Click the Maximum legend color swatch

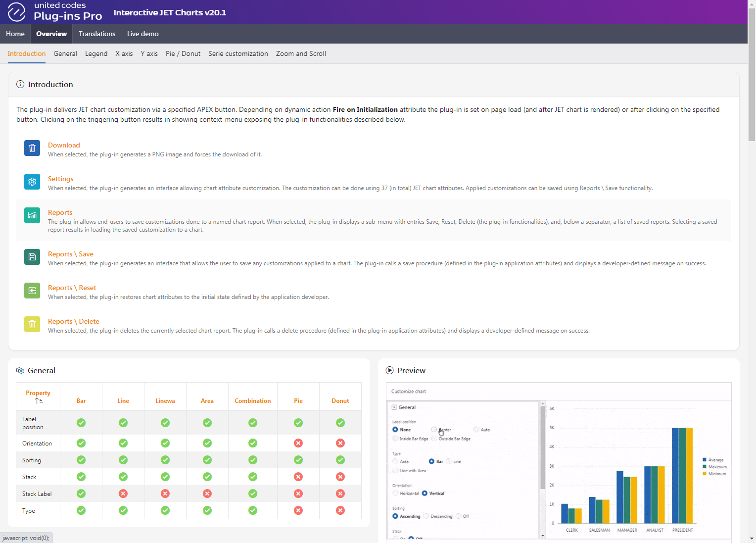(x=705, y=467)
